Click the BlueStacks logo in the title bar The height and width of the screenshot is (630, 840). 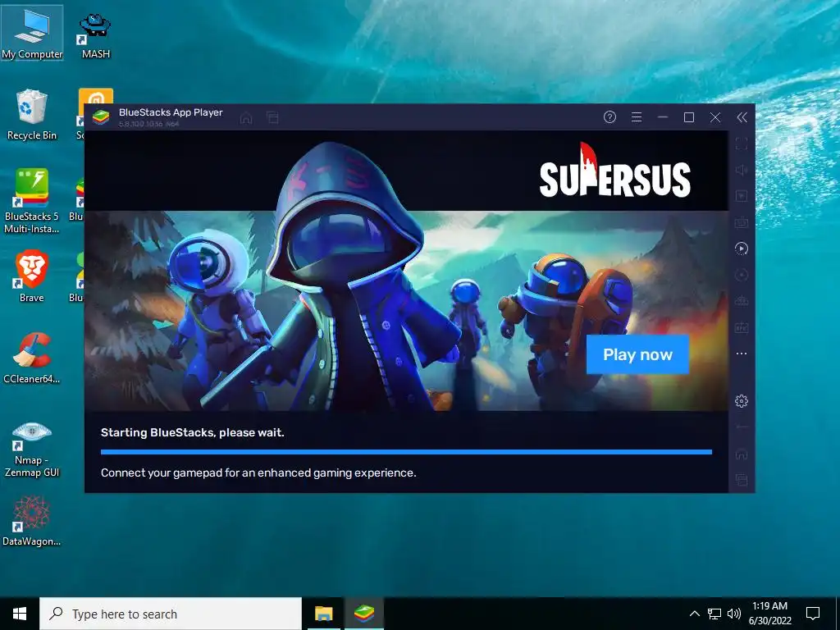pos(101,116)
